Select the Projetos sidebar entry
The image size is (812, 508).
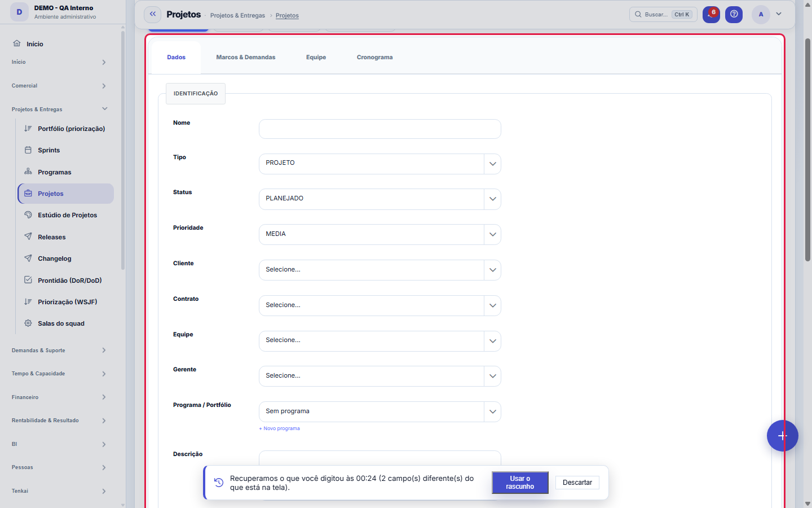click(x=65, y=194)
